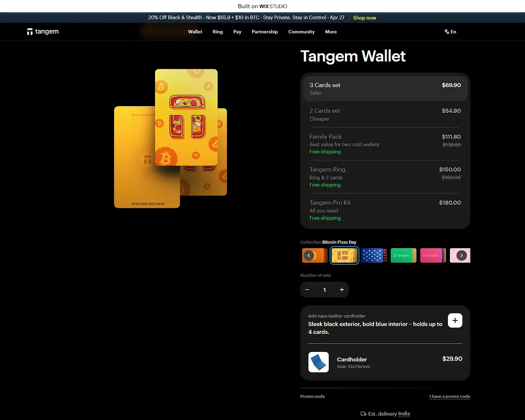Screen dimensions: 525x420
Task: Choose the Family Pack option
Action: (x=385, y=144)
